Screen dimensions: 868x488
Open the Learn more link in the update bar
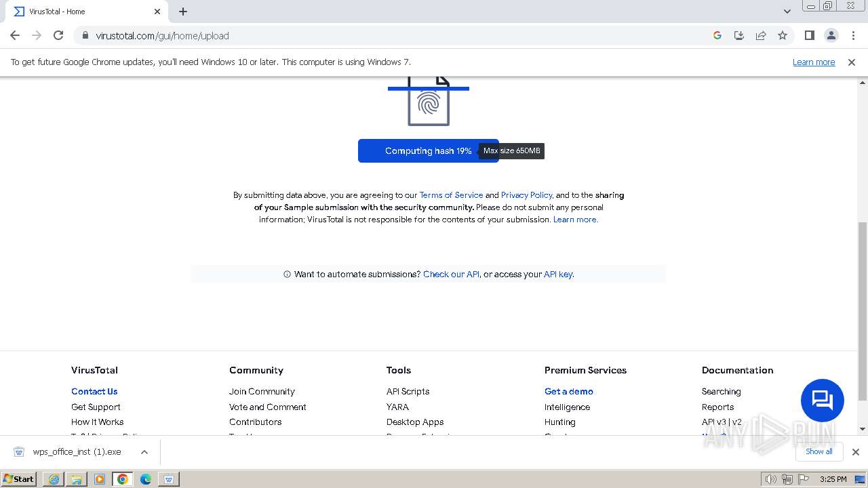[x=814, y=62]
